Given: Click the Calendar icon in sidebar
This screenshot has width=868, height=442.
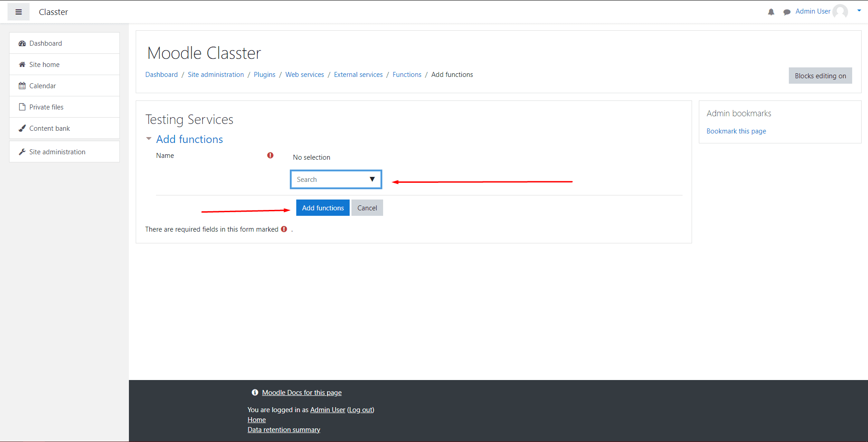Looking at the screenshot, I should (22, 86).
